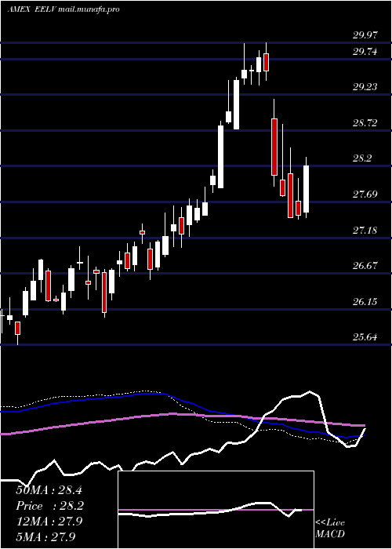Click the 29.74 price axis label

[x=365, y=52]
